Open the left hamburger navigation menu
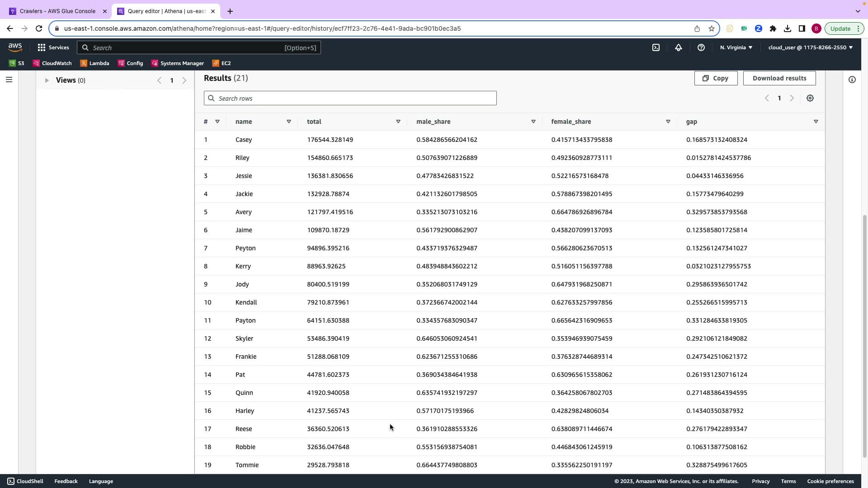This screenshot has height=488, width=868. 9,80
